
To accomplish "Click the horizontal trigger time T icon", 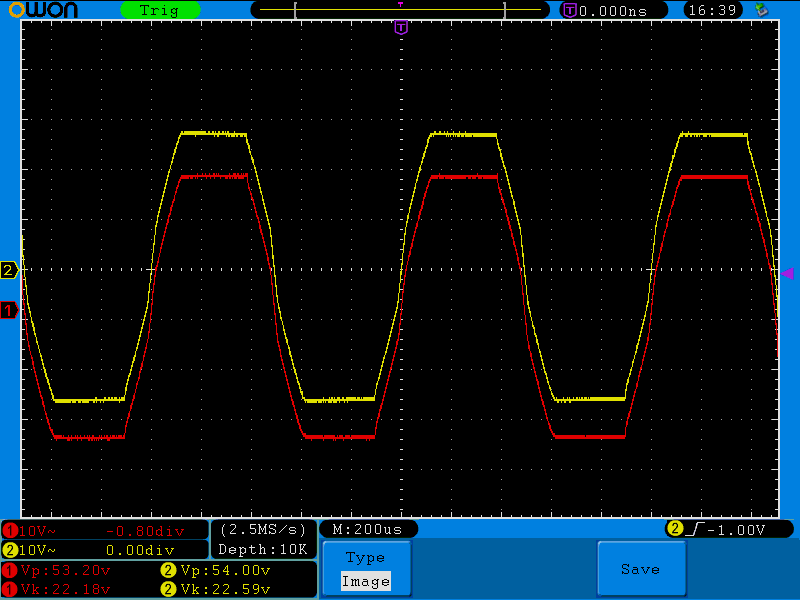I will pyautogui.click(x=570, y=10).
